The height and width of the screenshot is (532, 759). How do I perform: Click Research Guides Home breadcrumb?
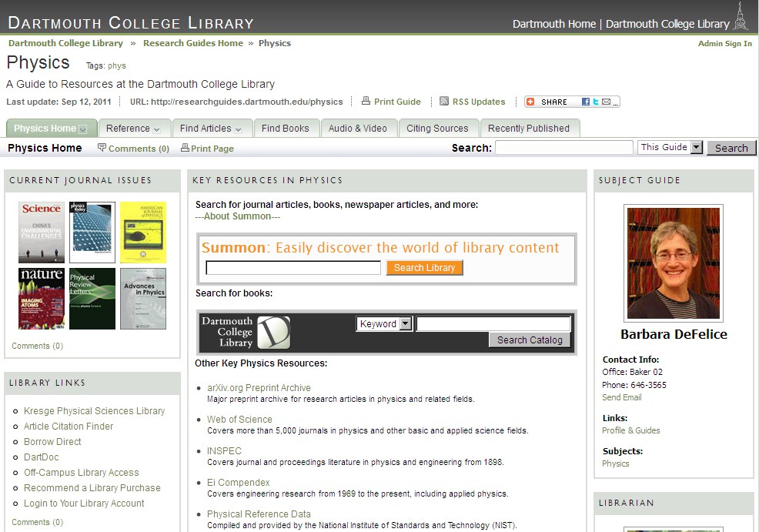193,43
